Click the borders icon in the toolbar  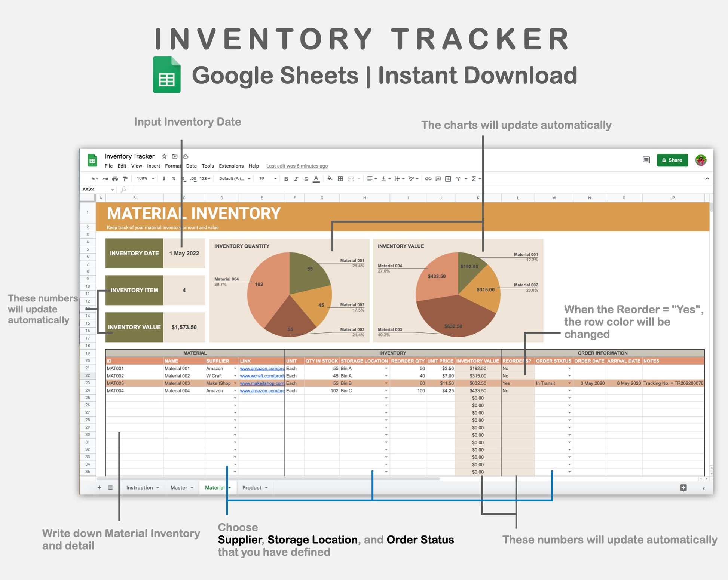340,179
